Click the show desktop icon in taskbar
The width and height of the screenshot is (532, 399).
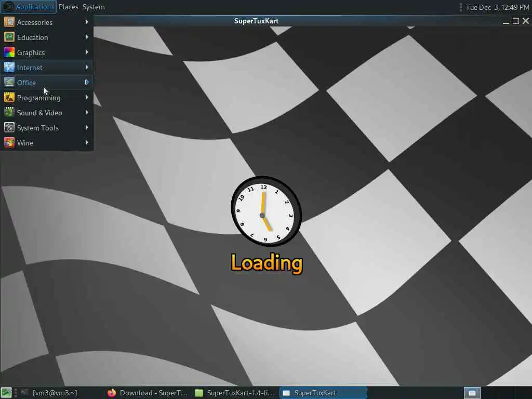(x=6, y=393)
